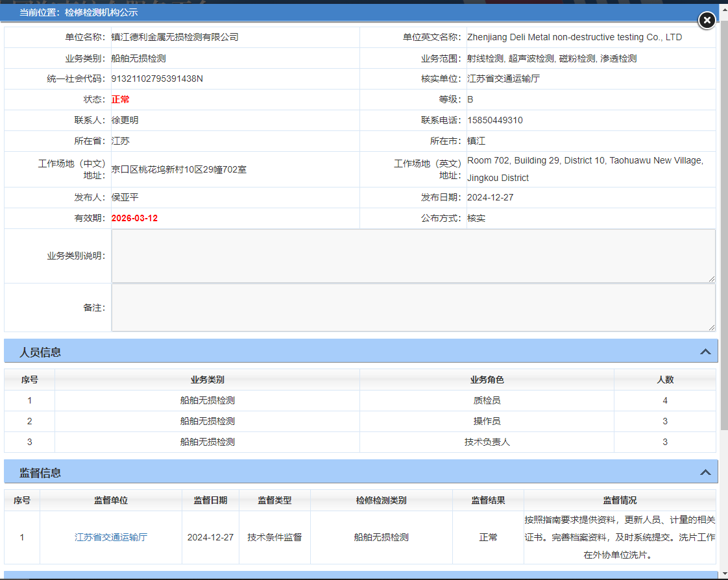Select the 质检员 row in personnel table
The height and width of the screenshot is (580, 728).
pos(487,400)
